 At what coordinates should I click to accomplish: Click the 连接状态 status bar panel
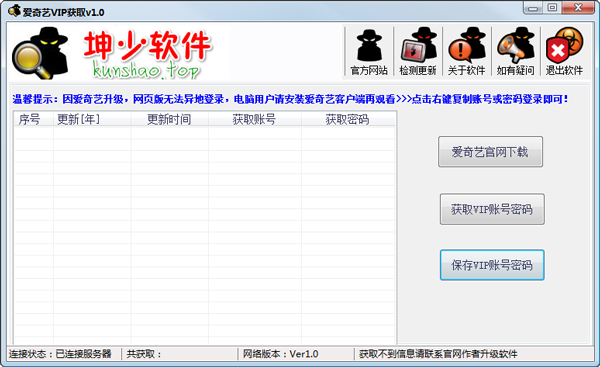64,354
